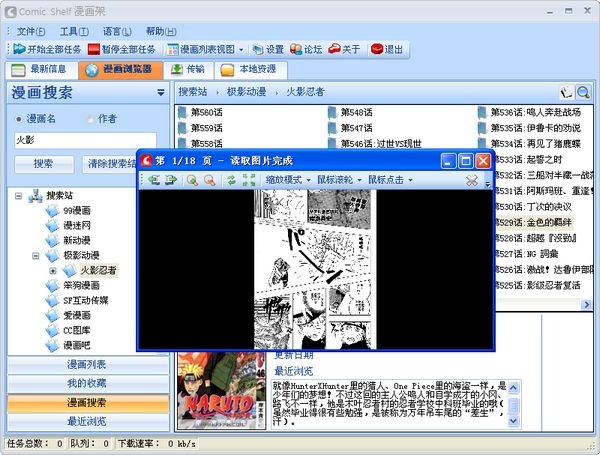
Task: Click the fullscreen arrows icon in viewer
Action: click(249, 180)
